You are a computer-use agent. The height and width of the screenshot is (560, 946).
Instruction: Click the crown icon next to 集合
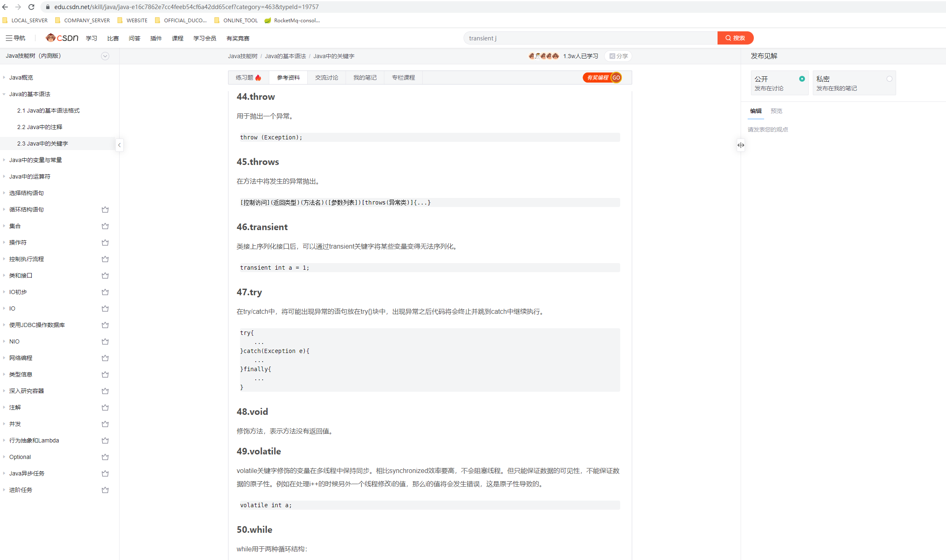coord(105,226)
